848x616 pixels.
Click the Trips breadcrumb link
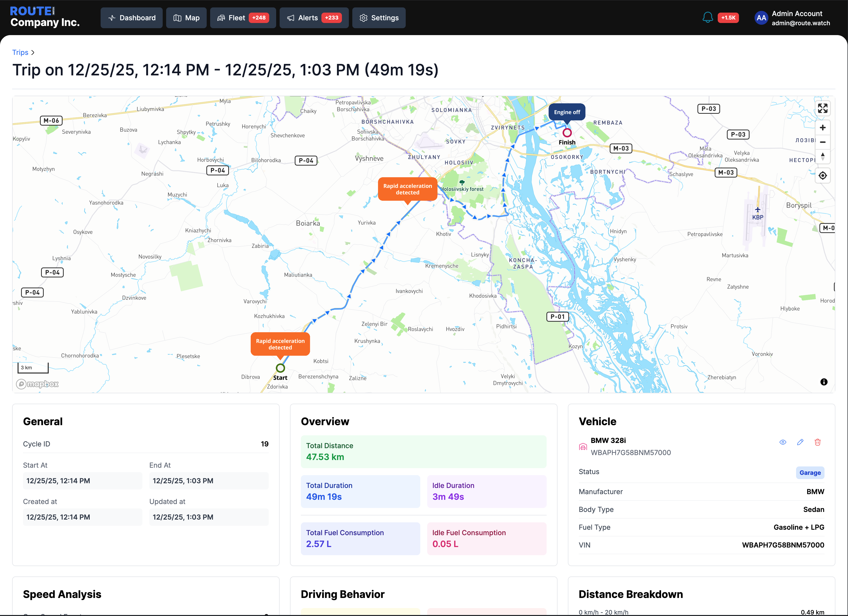(x=20, y=52)
